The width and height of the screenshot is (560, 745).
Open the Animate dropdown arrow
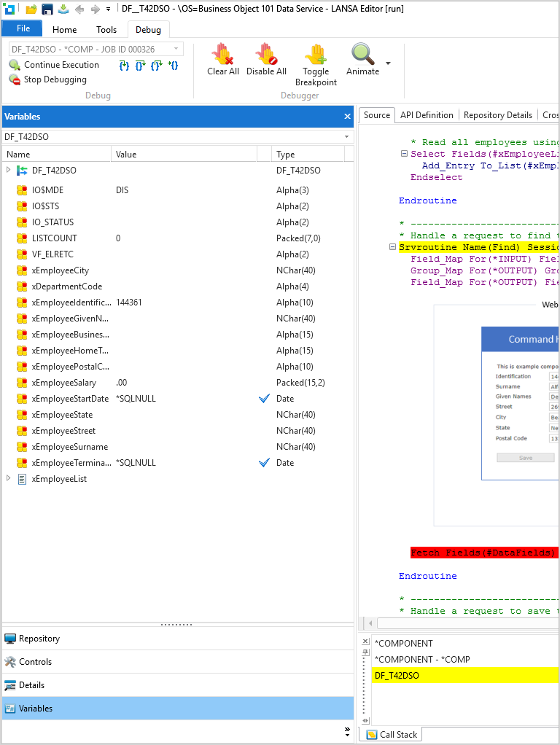coord(388,63)
